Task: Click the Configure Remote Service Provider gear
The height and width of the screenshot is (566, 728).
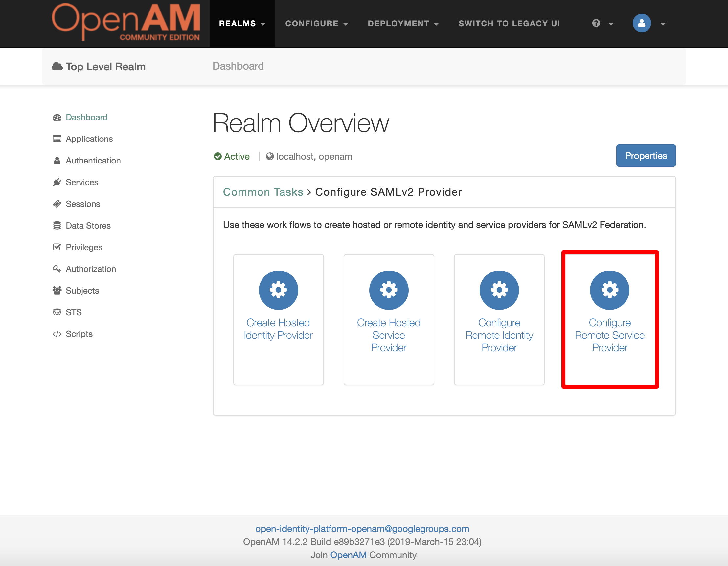Action: [610, 290]
